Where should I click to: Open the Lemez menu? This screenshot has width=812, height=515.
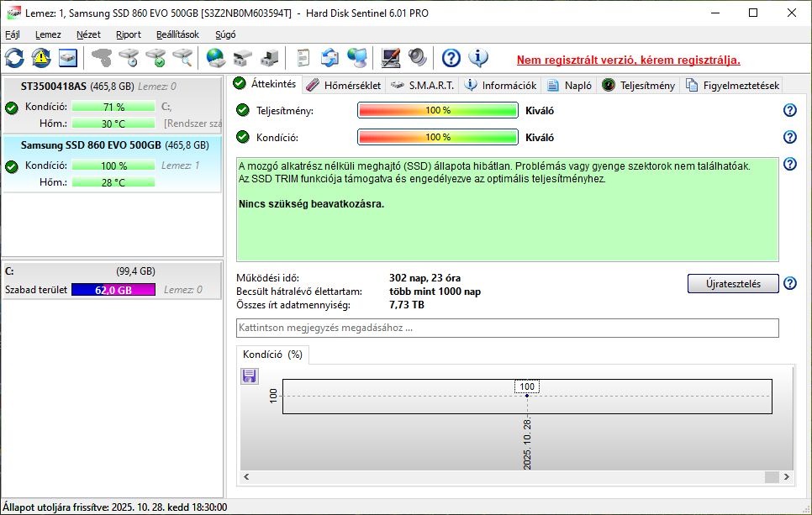pos(48,34)
